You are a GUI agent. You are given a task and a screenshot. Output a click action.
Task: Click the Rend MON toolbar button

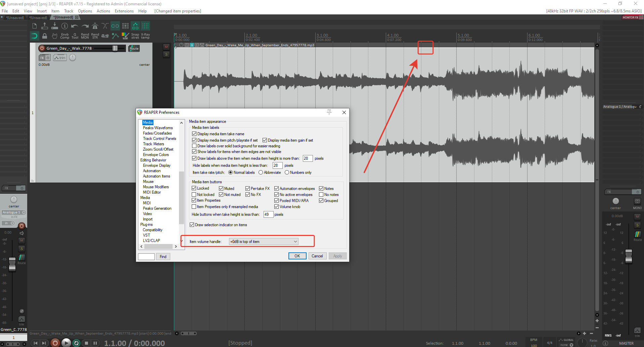click(85, 36)
